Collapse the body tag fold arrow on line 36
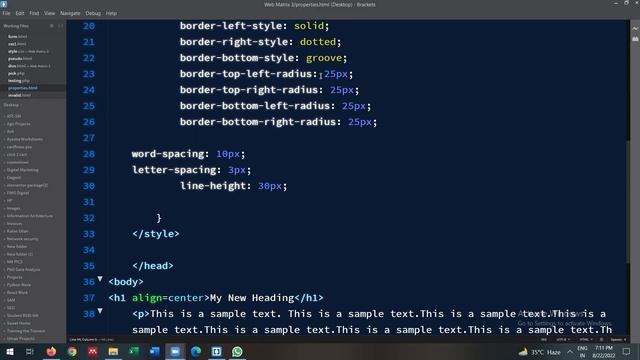Viewport: 640px width, 360px height. tap(100, 279)
